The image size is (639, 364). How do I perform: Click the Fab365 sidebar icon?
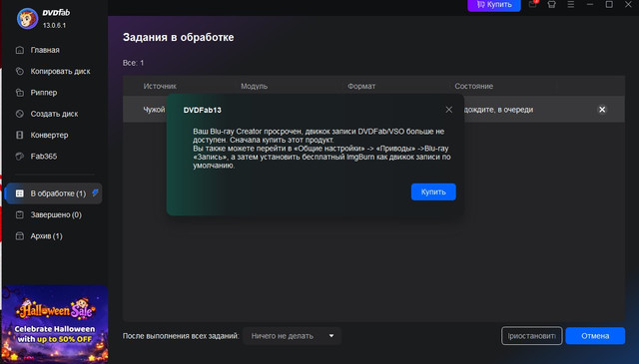(20, 156)
